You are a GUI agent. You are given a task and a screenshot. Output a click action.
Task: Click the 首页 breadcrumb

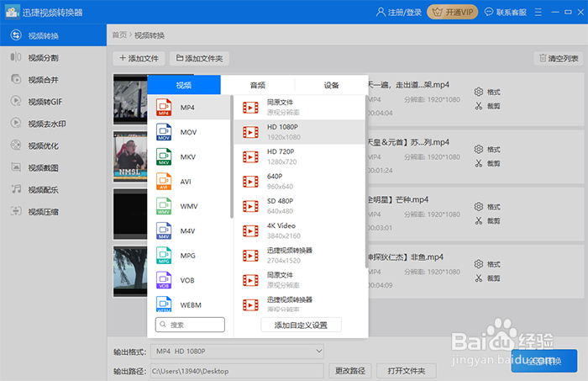[x=119, y=35]
